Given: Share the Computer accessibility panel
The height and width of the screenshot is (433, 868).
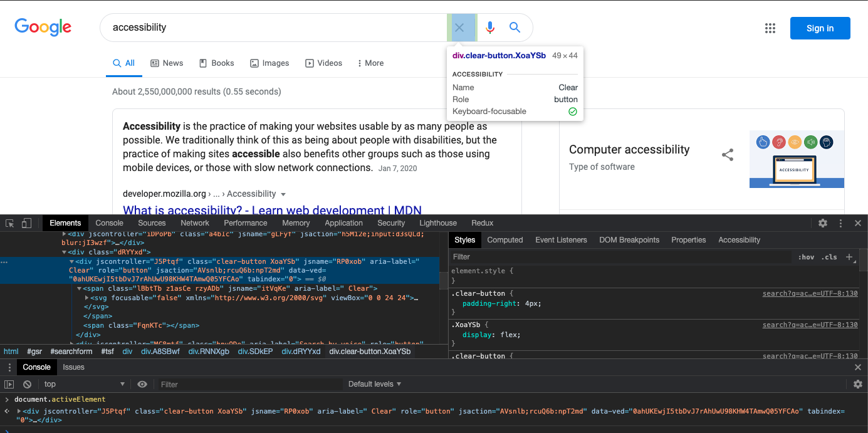Looking at the screenshot, I should pos(728,155).
